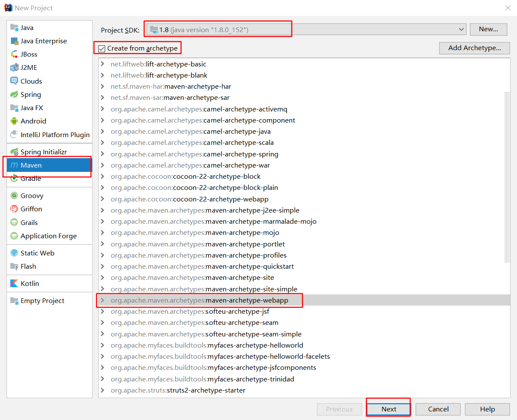
Task: Click the Spring Initializr icon
Action: 14,152
